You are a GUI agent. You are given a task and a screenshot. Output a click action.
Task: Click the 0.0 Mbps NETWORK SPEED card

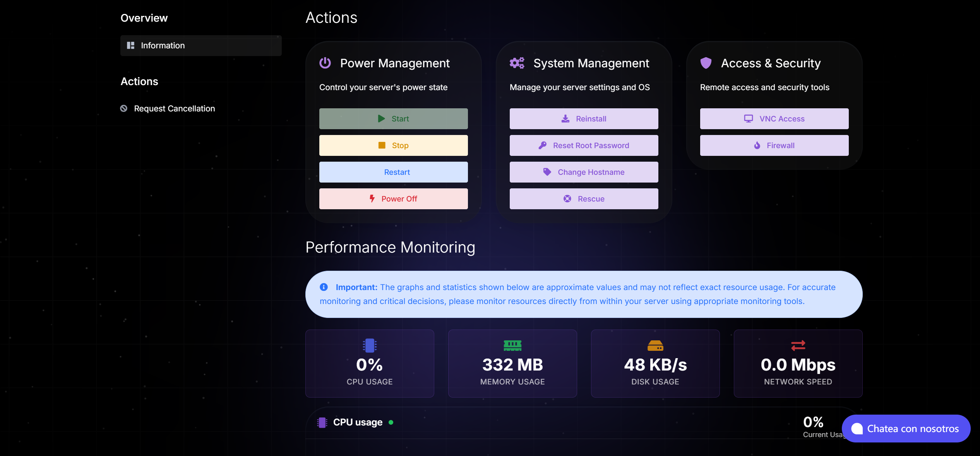coord(798,364)
